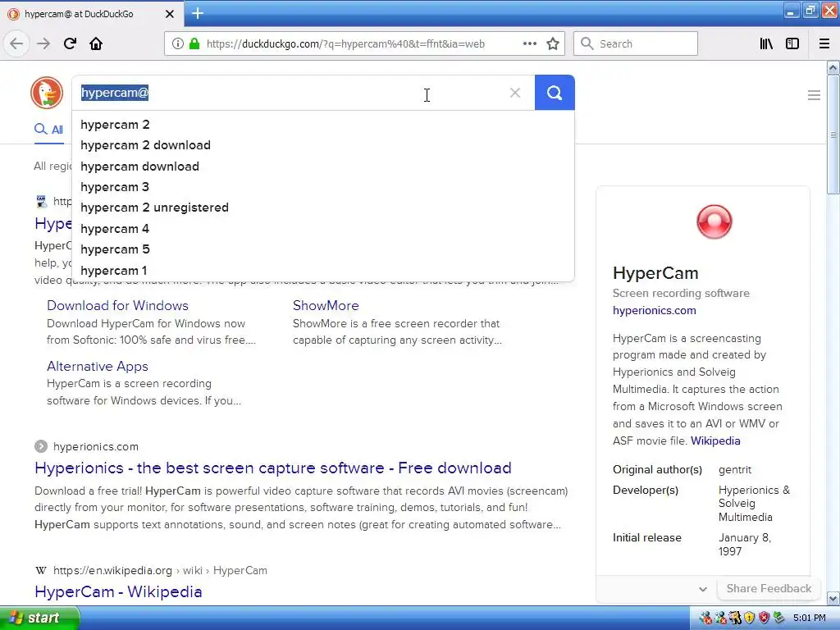Open the Firefox home page icon

pos(96,44)
